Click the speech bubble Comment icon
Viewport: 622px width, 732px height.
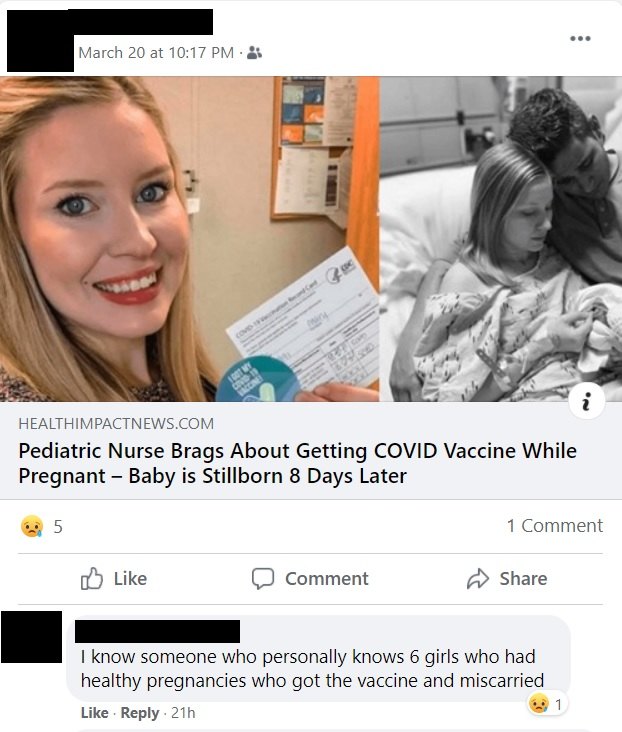pyautogui.click(x=262, y=578)
